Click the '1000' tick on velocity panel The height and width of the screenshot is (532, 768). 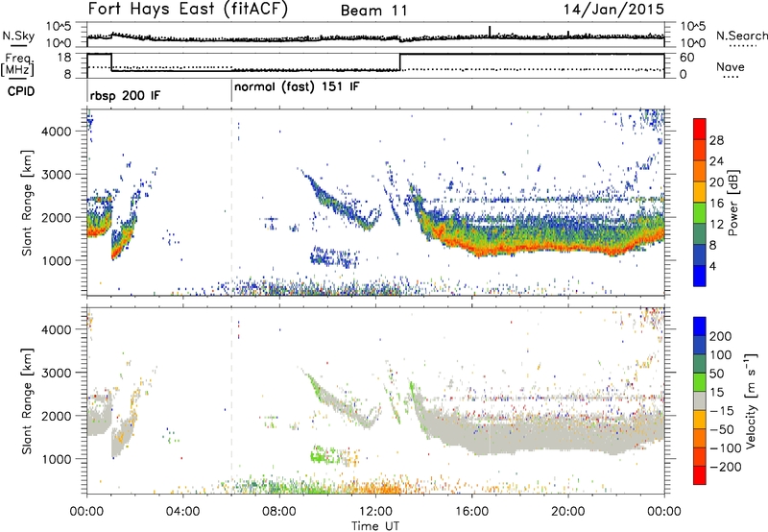coord(57,459)
